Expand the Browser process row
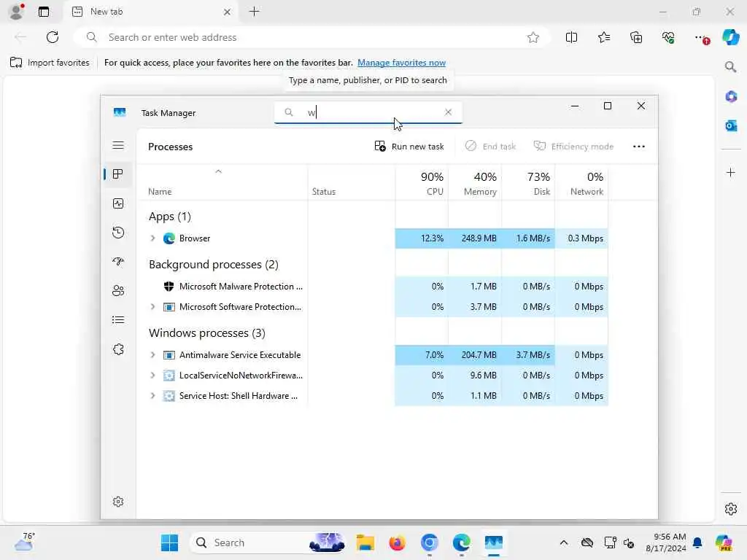 coord(152,238)
